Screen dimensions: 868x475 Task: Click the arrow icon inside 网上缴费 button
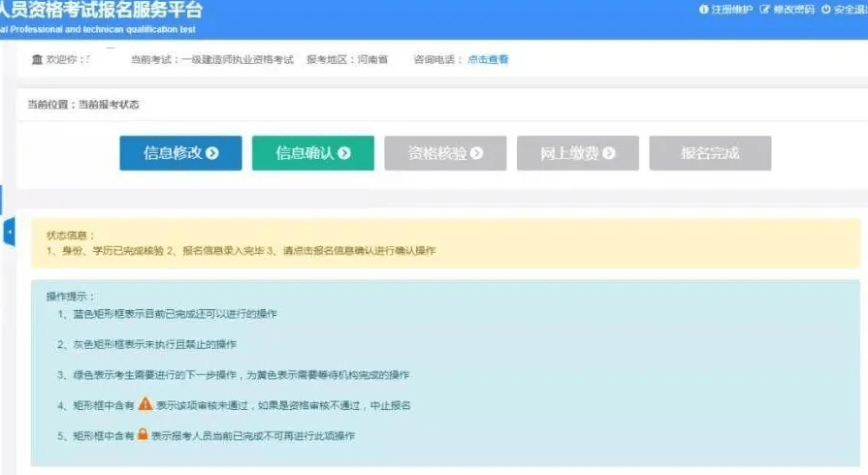[609, 153]
